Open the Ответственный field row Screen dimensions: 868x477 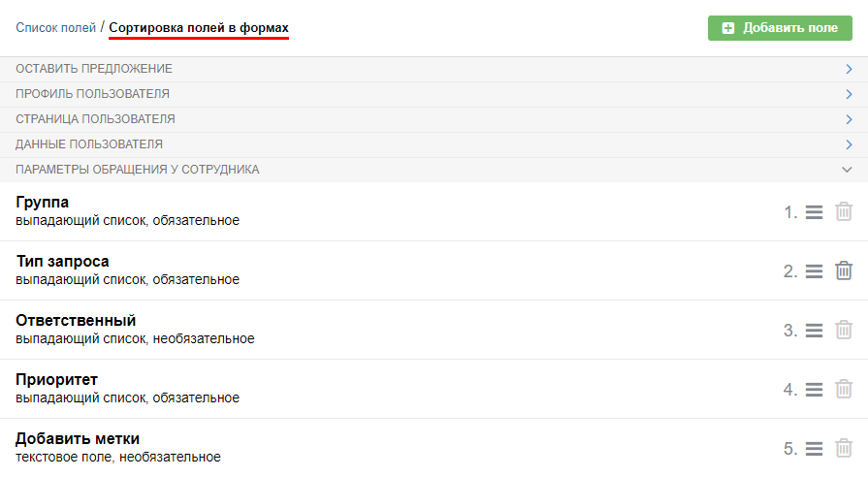[x=76, y=320]
